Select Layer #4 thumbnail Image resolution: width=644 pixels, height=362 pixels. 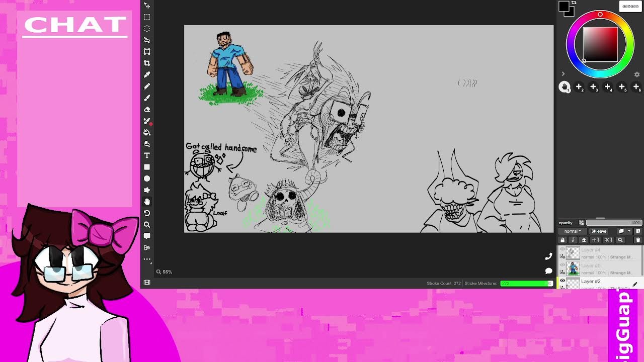pos(573,253)
